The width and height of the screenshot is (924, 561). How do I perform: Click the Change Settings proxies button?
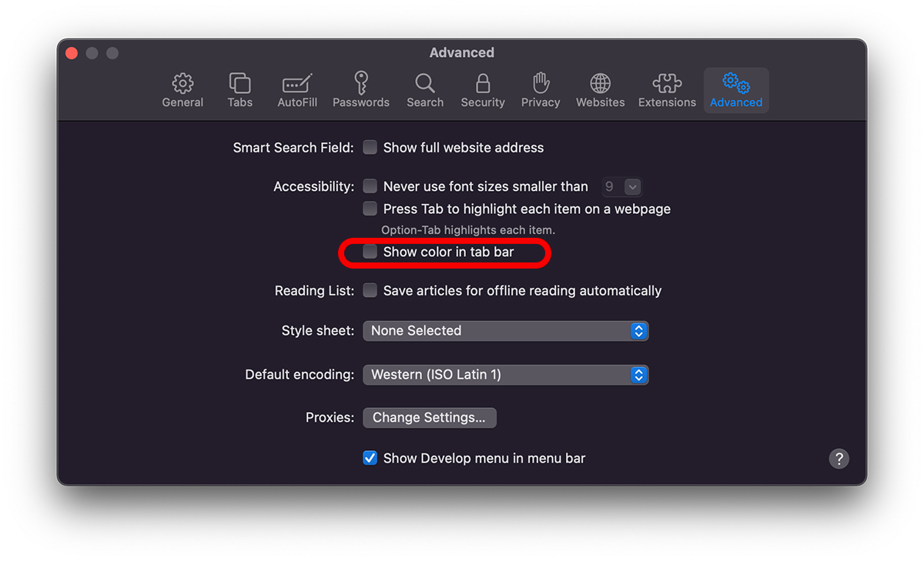429,418
